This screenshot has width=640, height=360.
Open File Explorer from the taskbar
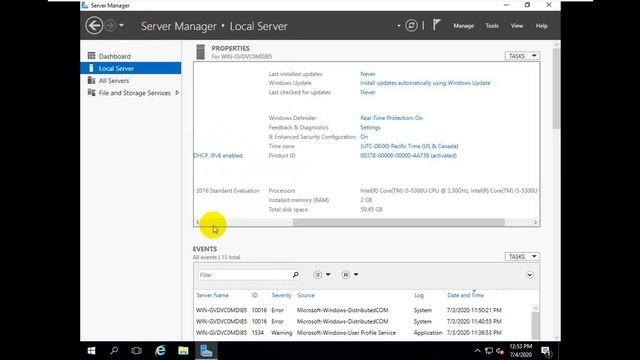(183, 351)
